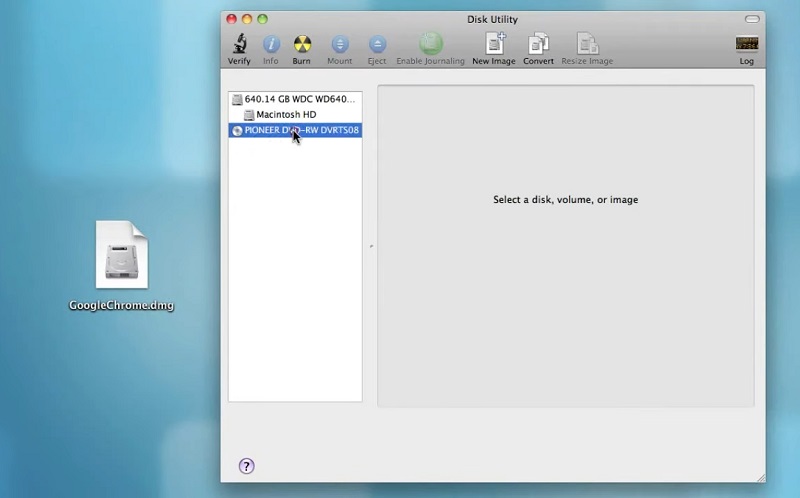Screen dimensions: 800x498
Task: Select the PIONEER DVD-RW drive
Action: pyautogui.click(x=301, y=130)
